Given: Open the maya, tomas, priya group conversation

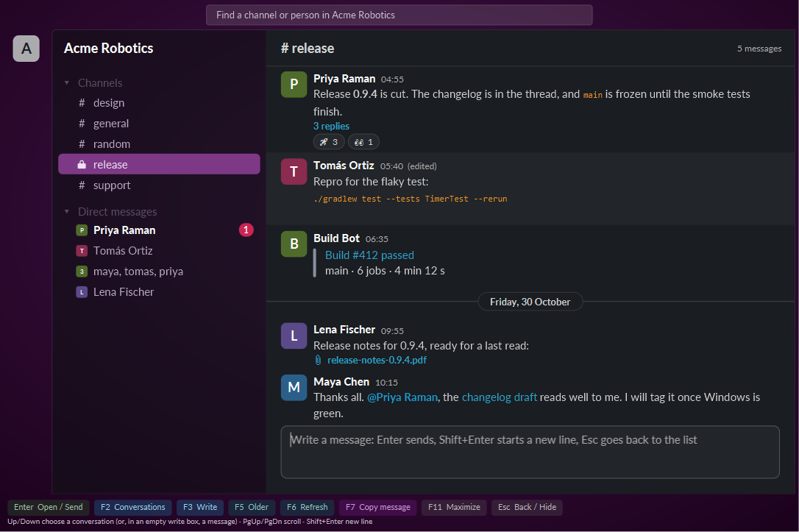Looking at the screenshot, I should [159, 272].
